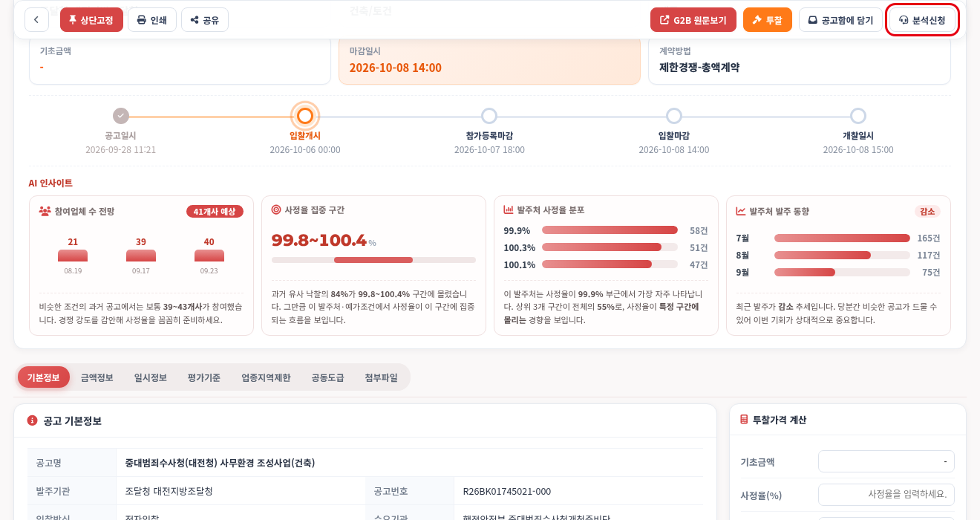Screen dimensions: 980x520
Task: Click the 사정율(%) input field
Action: [886, 495]
